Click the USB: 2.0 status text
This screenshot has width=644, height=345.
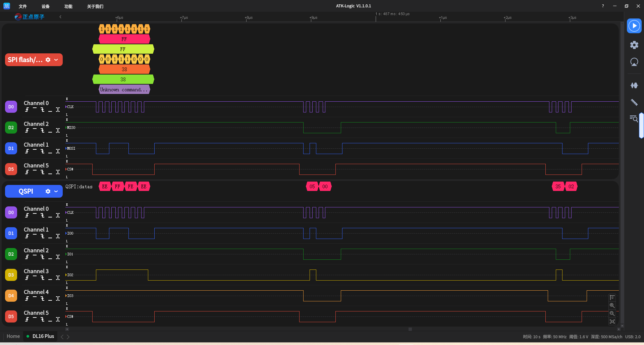[x=633, y=337]
